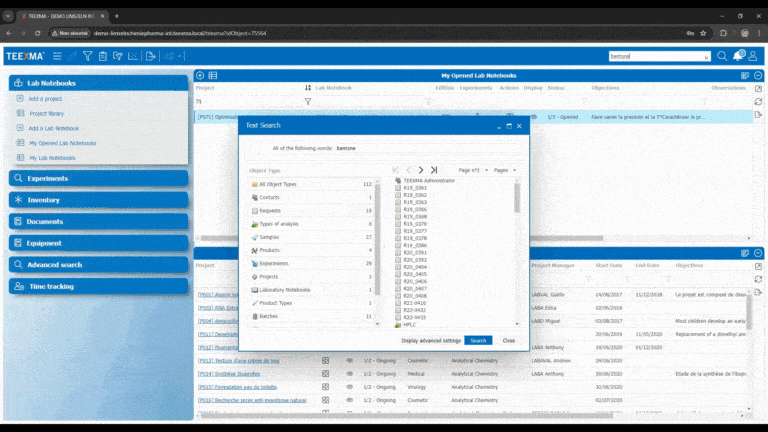Open the Pages dropdown in Text Search
This screenshot has width=768, height=432.
click(x=504, y=170)
